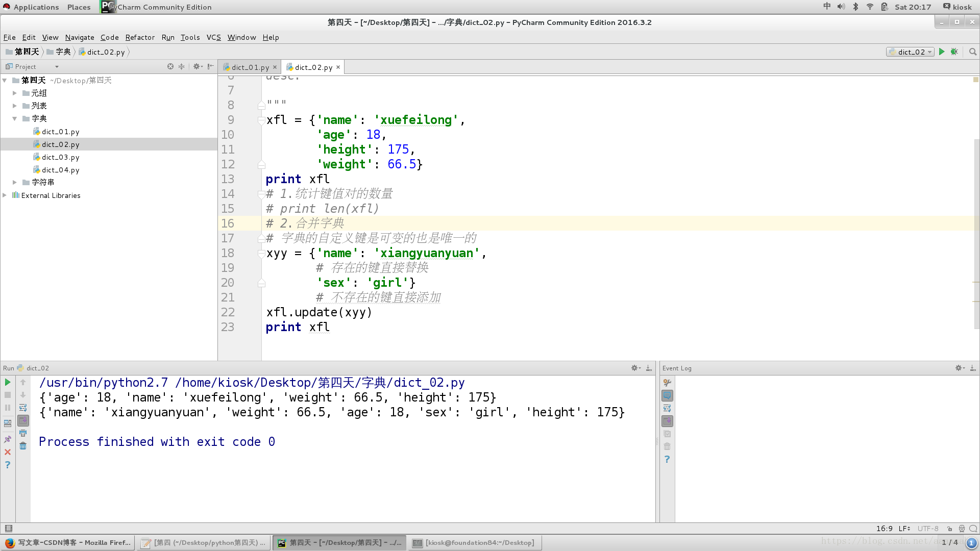The height and width of the screenshot is (551, 980).
Task: Expand the 字符串 tree item
Action: 15,182
